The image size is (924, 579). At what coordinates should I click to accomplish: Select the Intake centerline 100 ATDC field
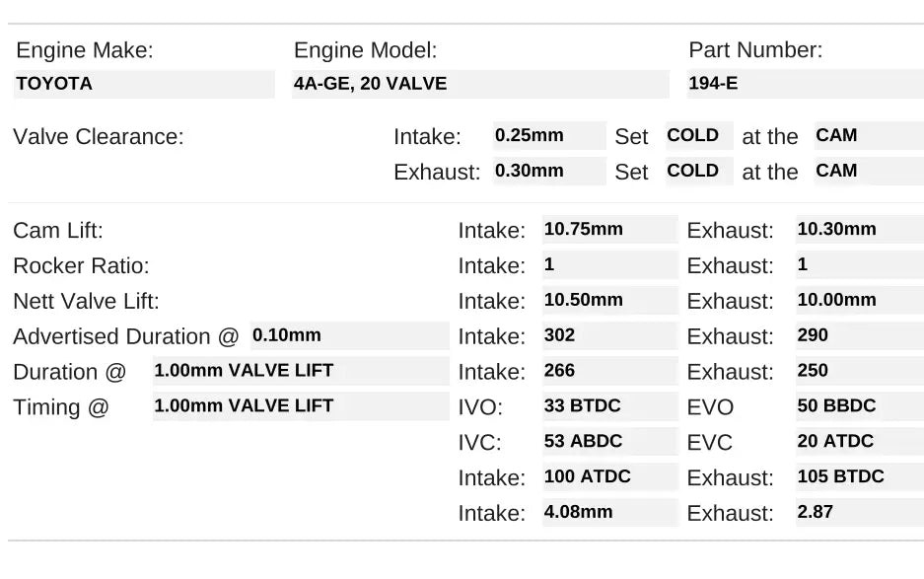609,477
